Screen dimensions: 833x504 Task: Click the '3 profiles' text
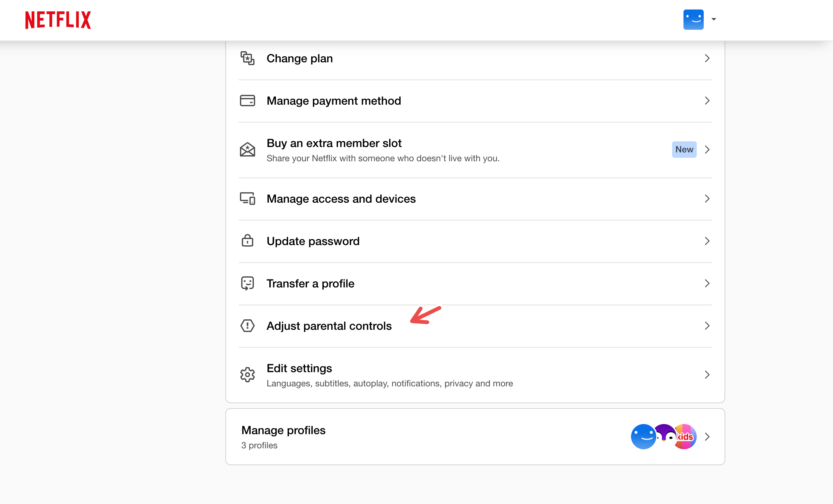click(x=259, y=445)
